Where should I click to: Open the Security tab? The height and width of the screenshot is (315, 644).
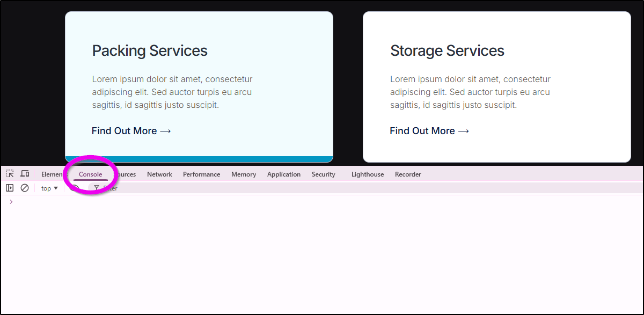(x=323, y=174)
